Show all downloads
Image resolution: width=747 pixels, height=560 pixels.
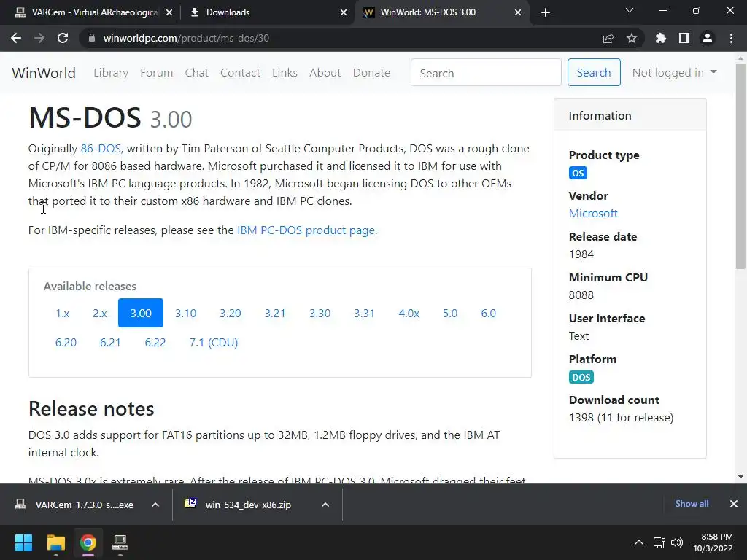[692, 504]
